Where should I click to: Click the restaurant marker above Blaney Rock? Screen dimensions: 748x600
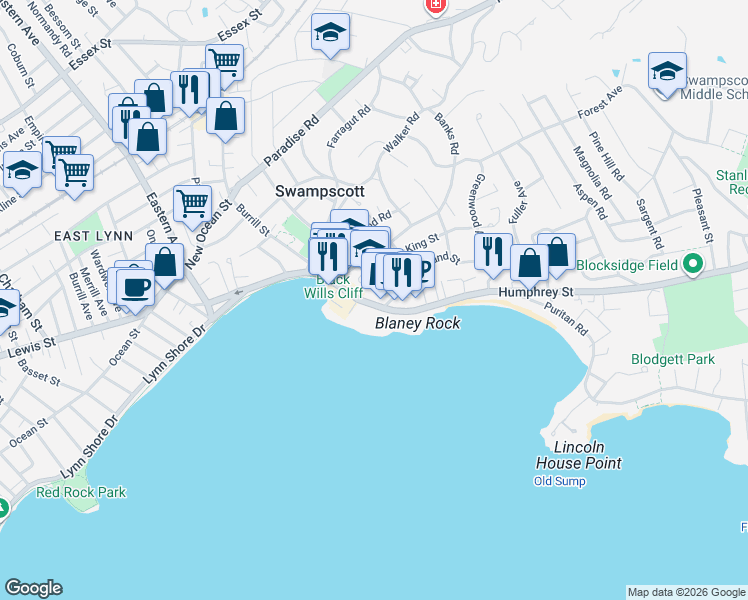click(402, 273)
